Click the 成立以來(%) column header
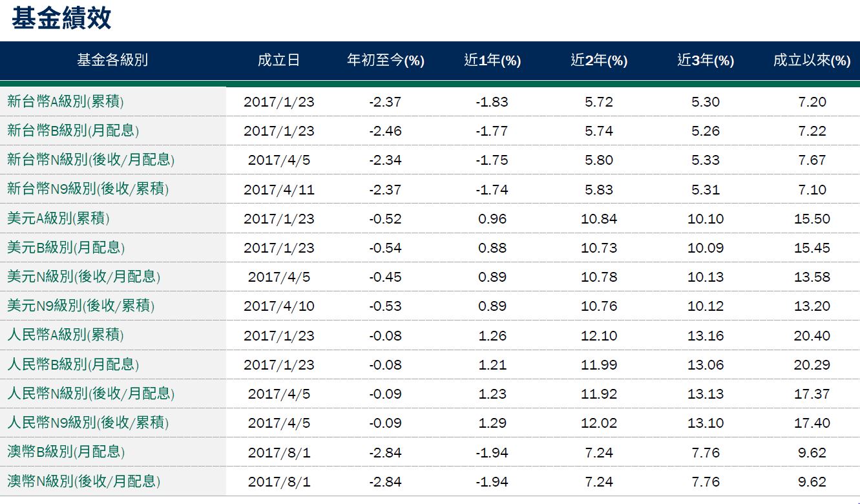This screenshot has height=504, width=860. (812, 60)
